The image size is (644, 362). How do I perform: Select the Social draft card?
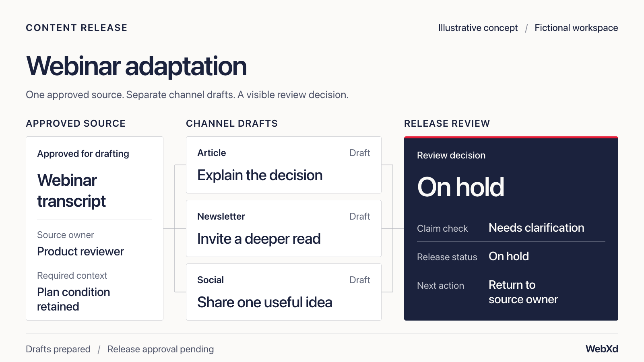click(x=284, y=292)
